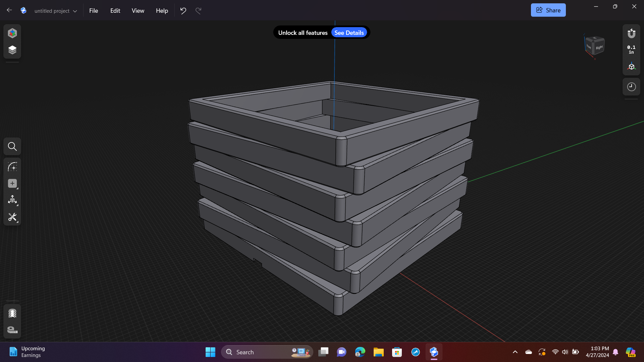
Task: Expand the utilities tool corner arrow
Action: (x=17, y=222)
